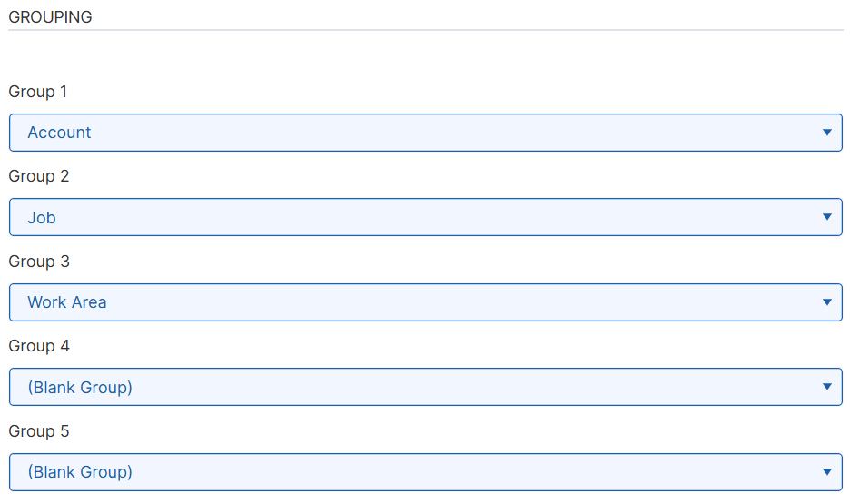Click the 'Job' value text
This screenshot has height=504, width=850.
(42, 218)
